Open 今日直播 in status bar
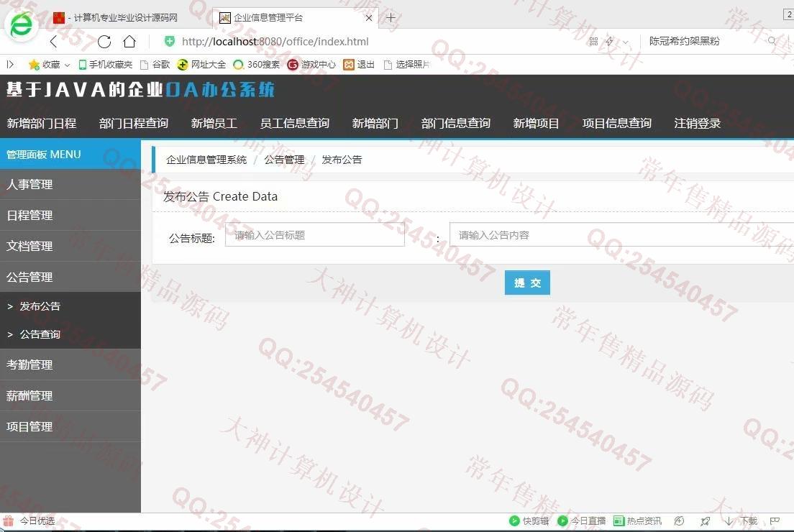 581,521
